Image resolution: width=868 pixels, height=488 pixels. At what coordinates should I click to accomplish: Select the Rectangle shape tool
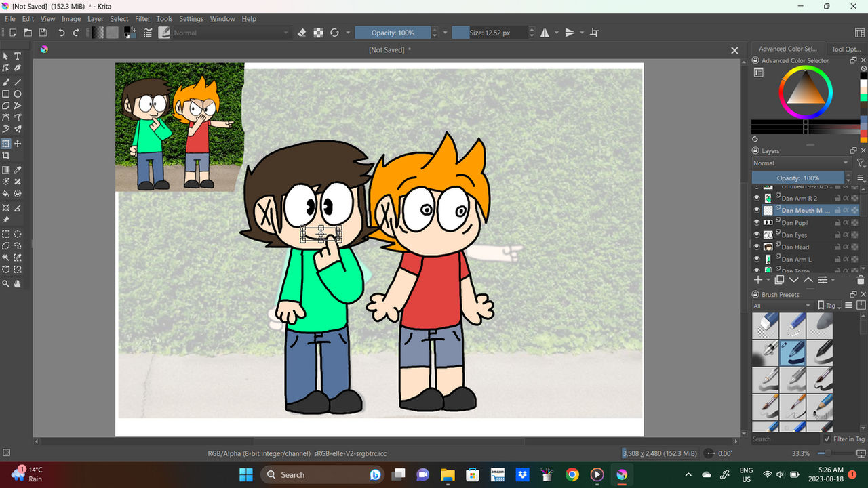pos(6,94)
